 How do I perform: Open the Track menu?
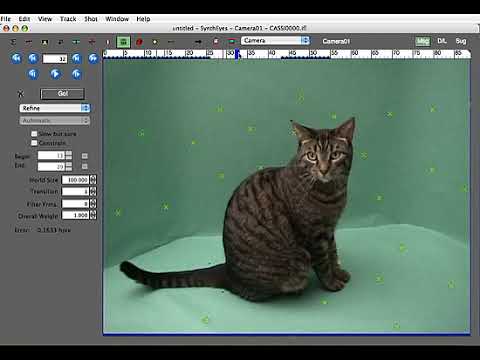tap(68, 19)
